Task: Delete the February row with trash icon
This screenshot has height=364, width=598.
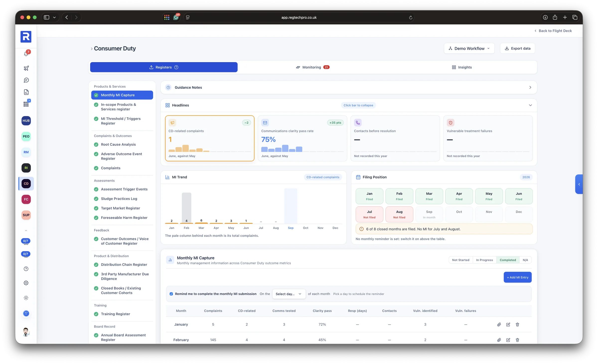Action: click(x=517, y=340)
